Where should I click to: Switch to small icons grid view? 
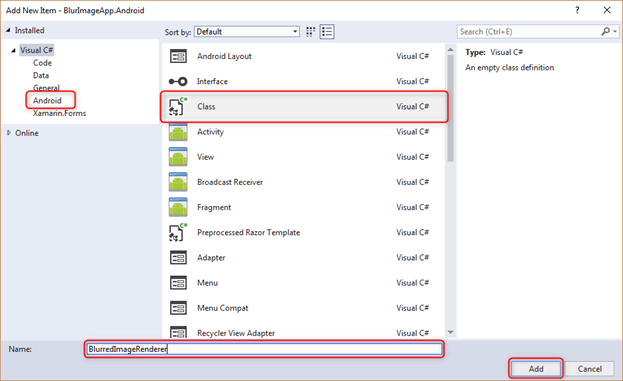point(310,32)
